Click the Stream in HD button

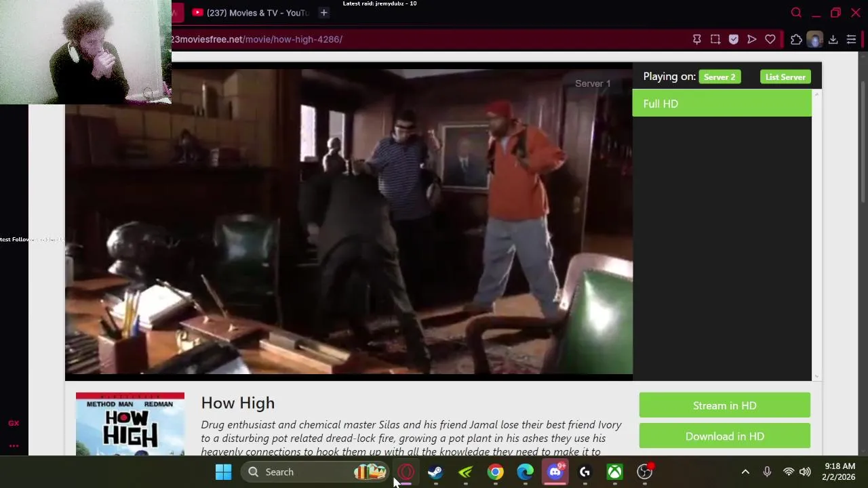click(724, 405)
